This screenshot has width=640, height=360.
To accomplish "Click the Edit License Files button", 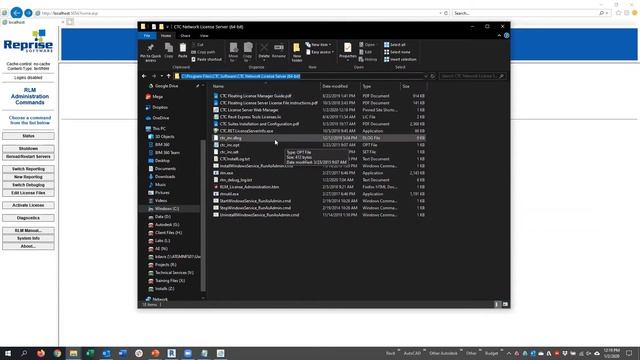I will 28,193.
